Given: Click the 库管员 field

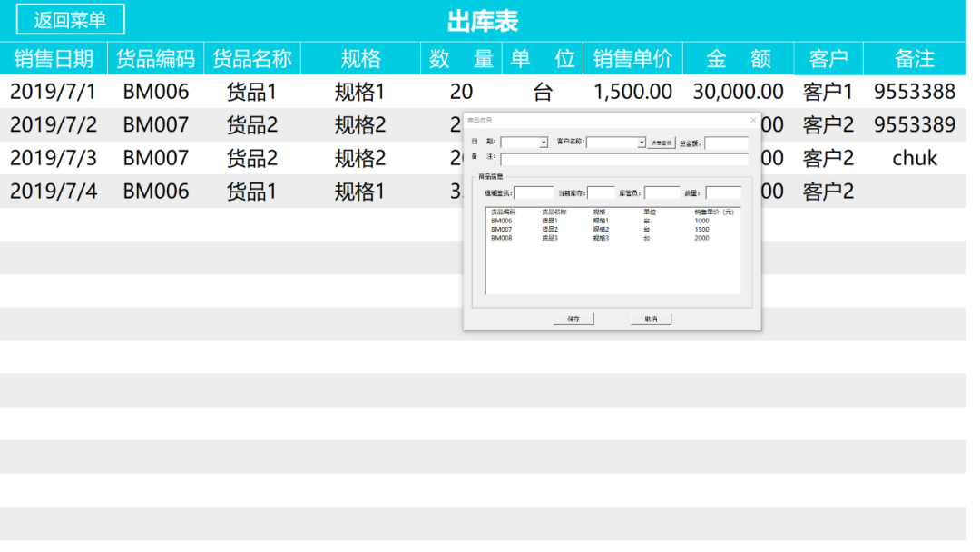Looking at the screenshot, I should click(x=662, y=193).
